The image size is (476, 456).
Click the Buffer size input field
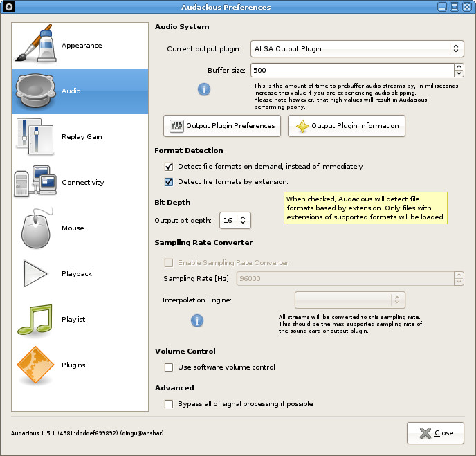[352, 70]
